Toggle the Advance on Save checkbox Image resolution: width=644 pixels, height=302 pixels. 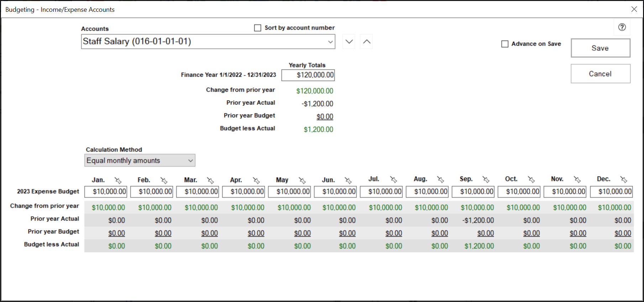click(505, 44)
